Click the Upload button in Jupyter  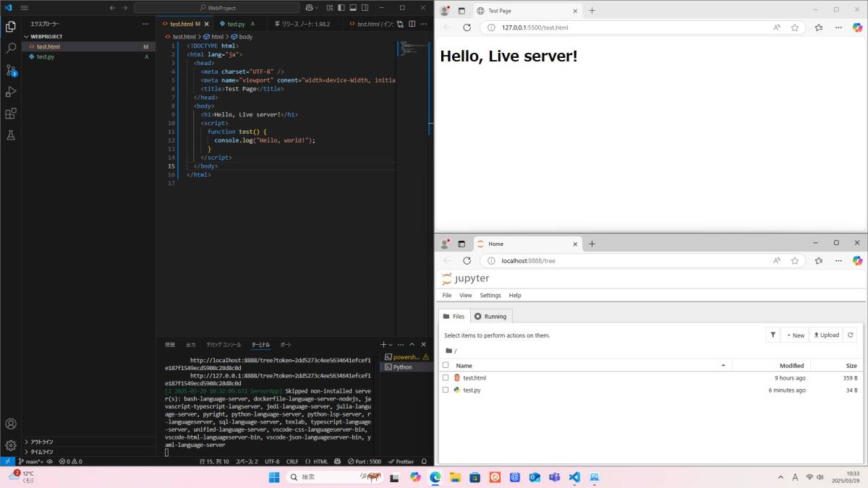tap(825, 335)
